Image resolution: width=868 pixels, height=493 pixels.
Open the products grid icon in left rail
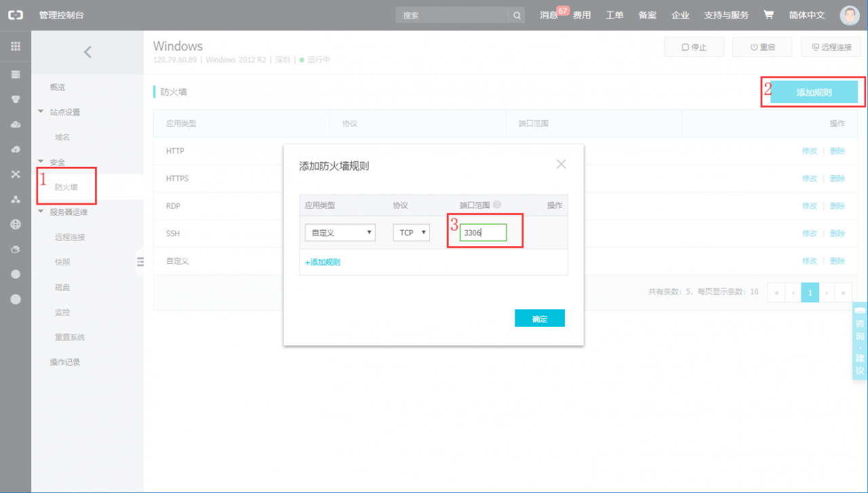coord(16,46)
